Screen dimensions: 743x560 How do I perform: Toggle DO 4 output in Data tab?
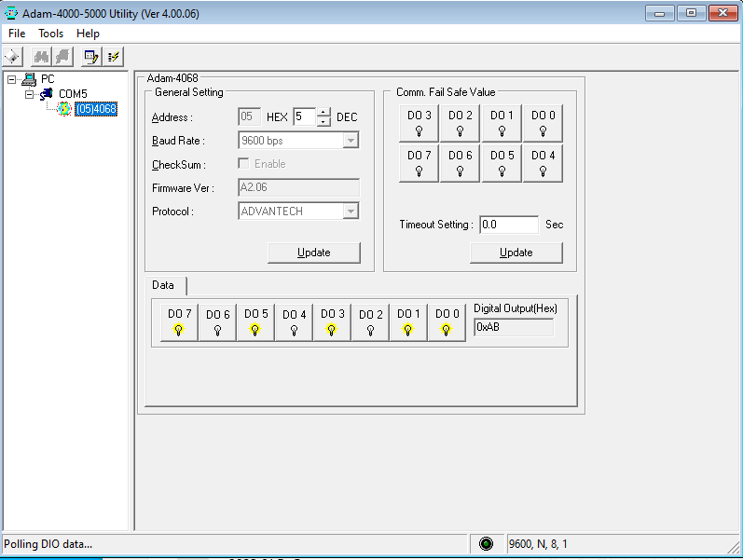tap(294, 322)
